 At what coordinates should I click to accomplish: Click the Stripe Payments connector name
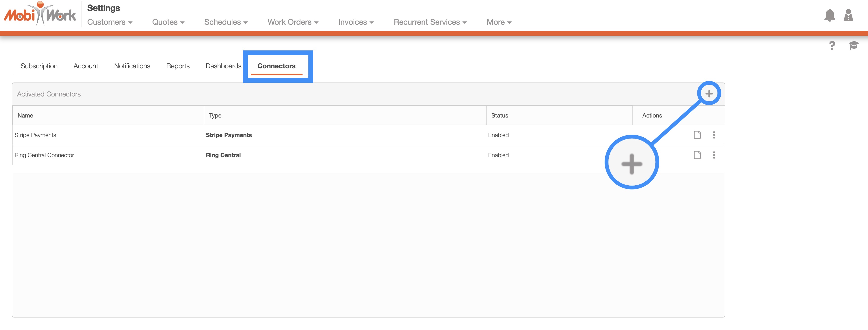(35, 135)
